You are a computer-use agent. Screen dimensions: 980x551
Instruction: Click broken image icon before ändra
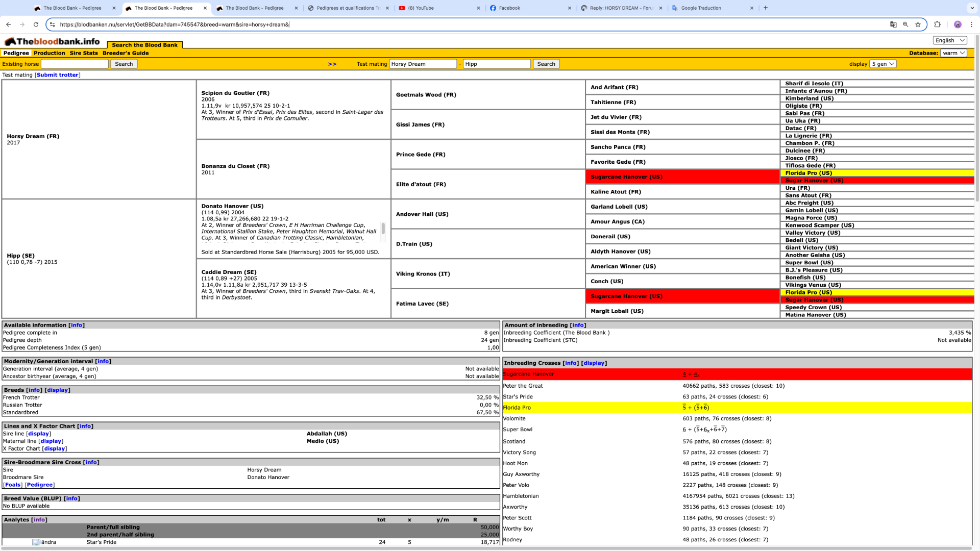[36, 542]
